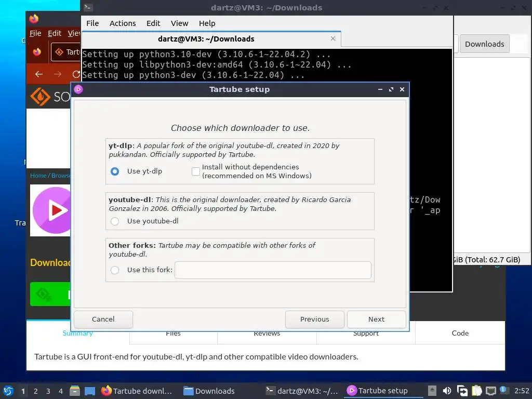This screenshot has height=399, width=532.
Task: Click the Tartube setup title bar icon
Action: click(x=78, y=89)
